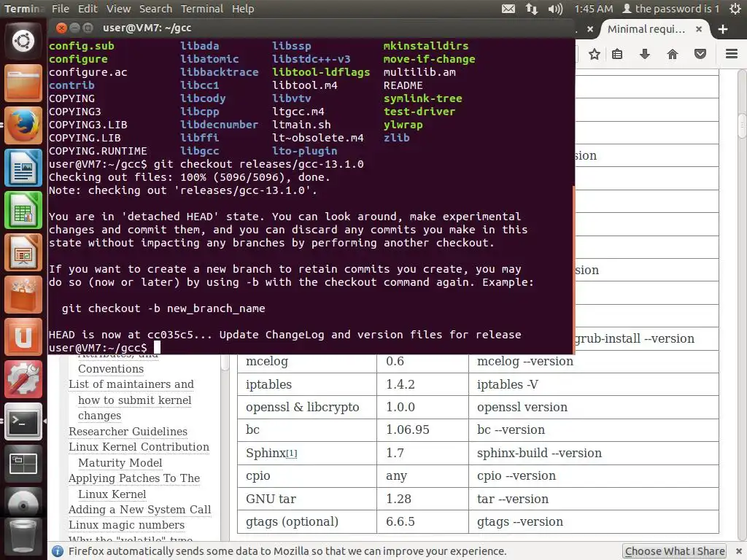
Task: Click 'libstdc++-v3' in terminal listing
Action: tap(311, 59)
